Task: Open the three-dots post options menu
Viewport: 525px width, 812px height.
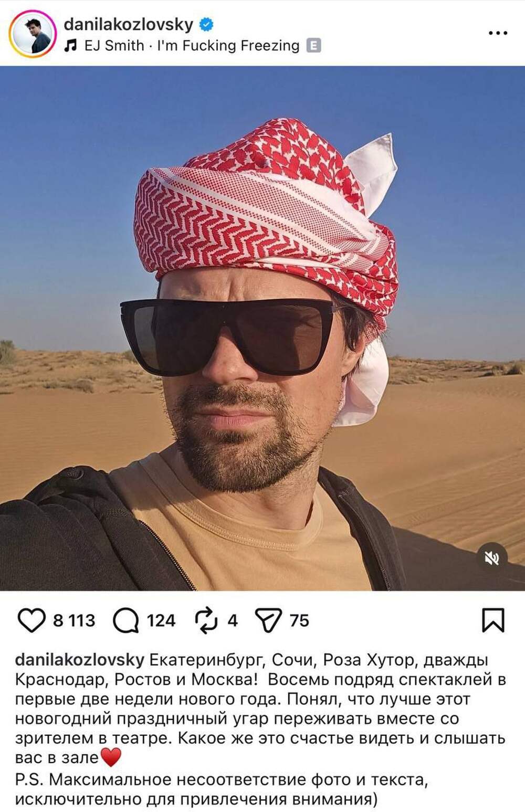Action: (498, 33)
